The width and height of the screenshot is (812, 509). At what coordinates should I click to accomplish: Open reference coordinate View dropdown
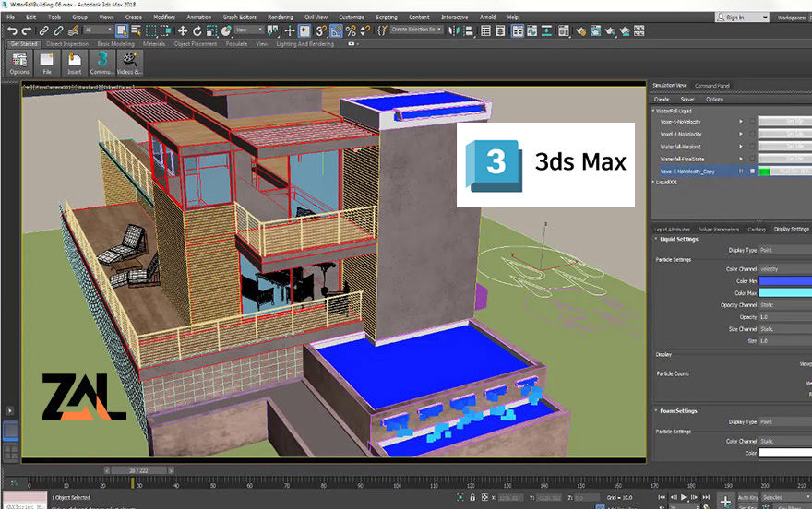click(x=249, y=30)
